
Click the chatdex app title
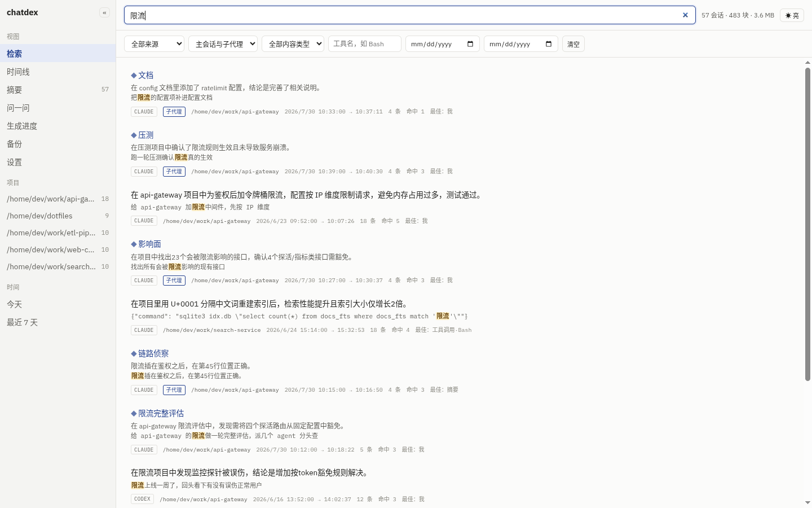pos(23,12)
